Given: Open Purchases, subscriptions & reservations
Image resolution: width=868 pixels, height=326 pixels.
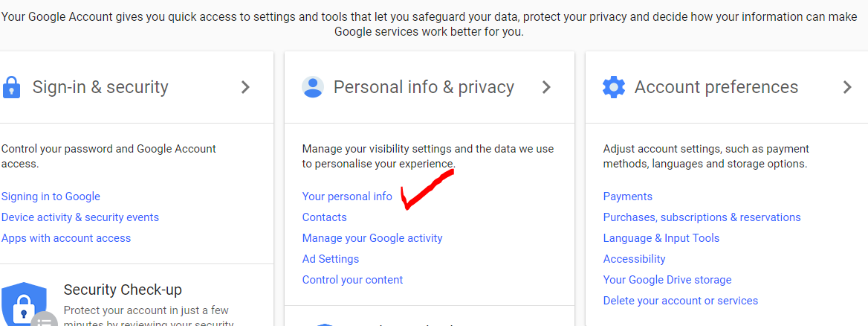Looking at the screenshot, I should (x=702, y=217).
